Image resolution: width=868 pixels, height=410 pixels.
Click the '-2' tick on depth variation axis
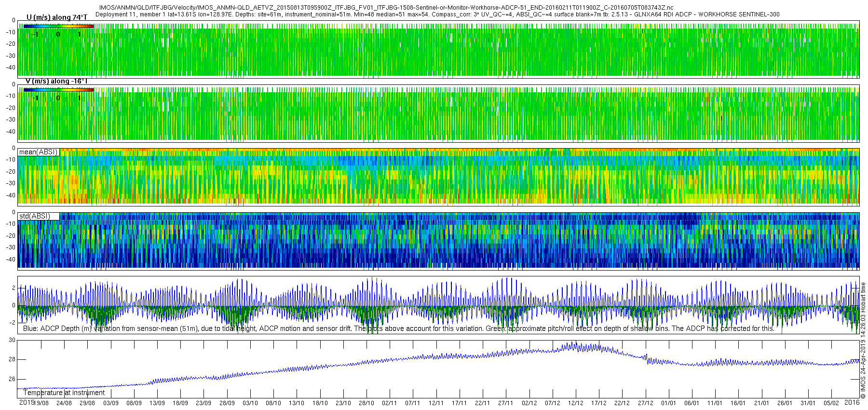[x=12, y=322]
